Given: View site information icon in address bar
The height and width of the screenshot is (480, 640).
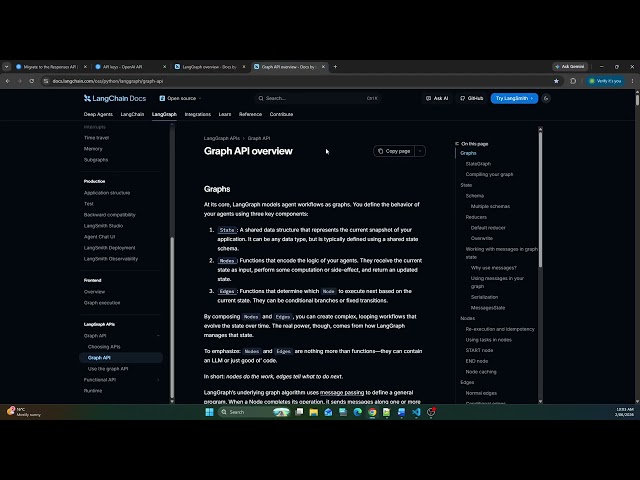Looking at the screenshot, I should (x=46, y=81).
